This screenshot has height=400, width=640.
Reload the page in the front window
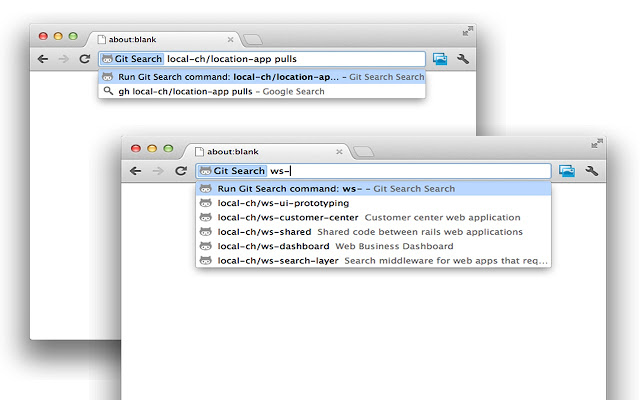[x=181, y=171]
